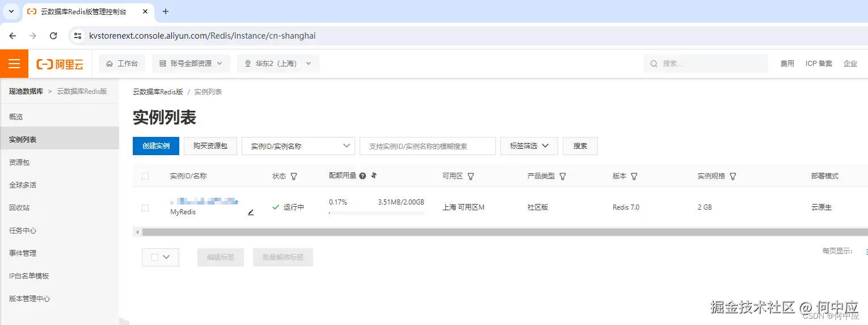Screen dimensions: 868x325
Task: Open 任务中心 in the sidebar
Action: click(60, 230)
